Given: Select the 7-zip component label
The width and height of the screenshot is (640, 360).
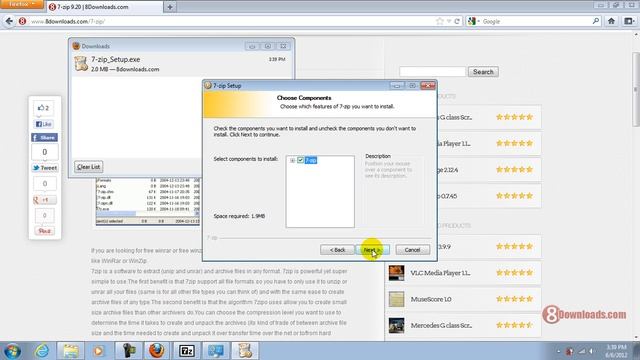Looking at the screenshot, I should coord(311,160).
